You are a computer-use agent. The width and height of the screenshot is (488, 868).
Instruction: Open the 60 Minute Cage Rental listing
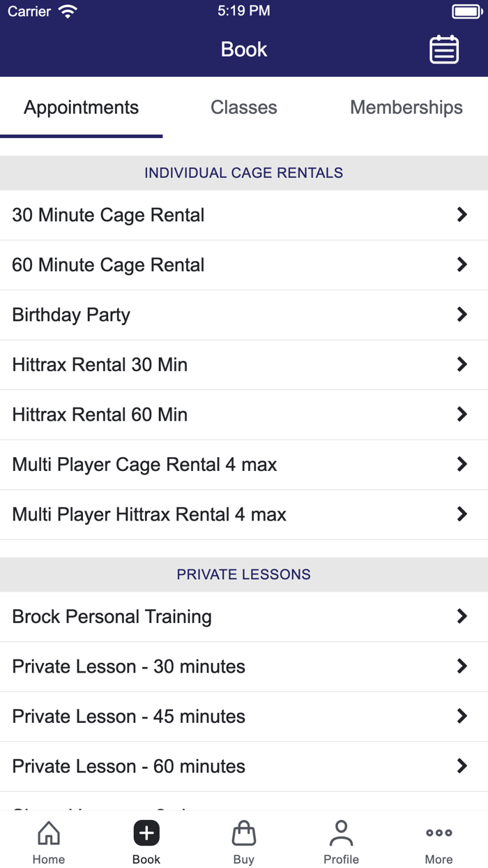244,264
